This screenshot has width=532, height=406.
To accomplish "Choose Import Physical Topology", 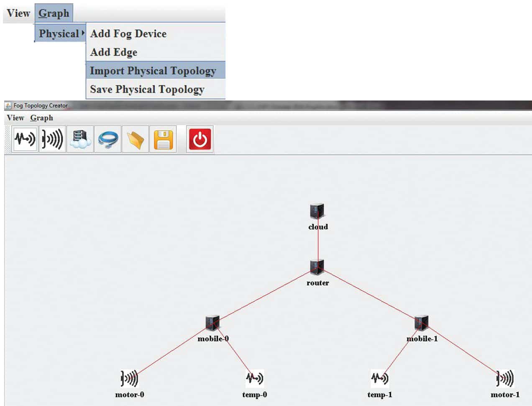I will click(x=156, y=71).
